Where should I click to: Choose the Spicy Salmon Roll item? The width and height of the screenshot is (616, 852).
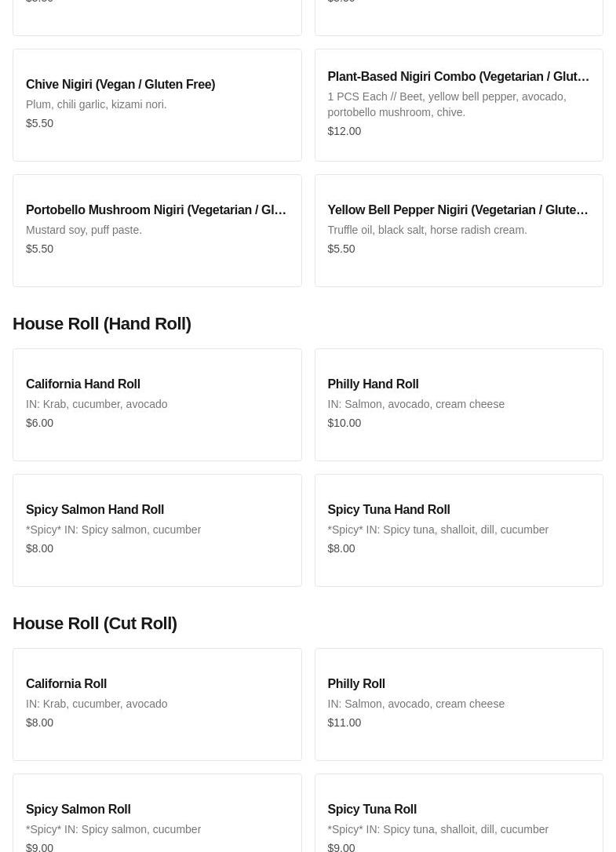click(x=78, y=810)
